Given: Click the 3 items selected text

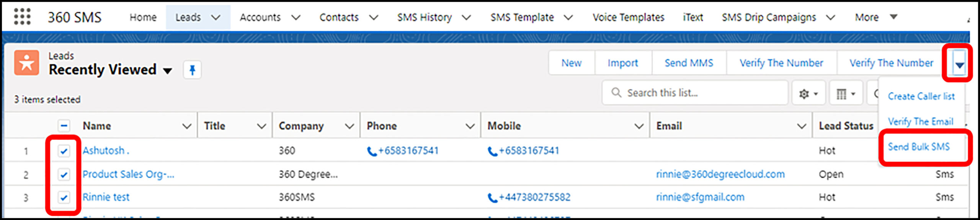Looking at the screenshot, I should coord(47,99).
